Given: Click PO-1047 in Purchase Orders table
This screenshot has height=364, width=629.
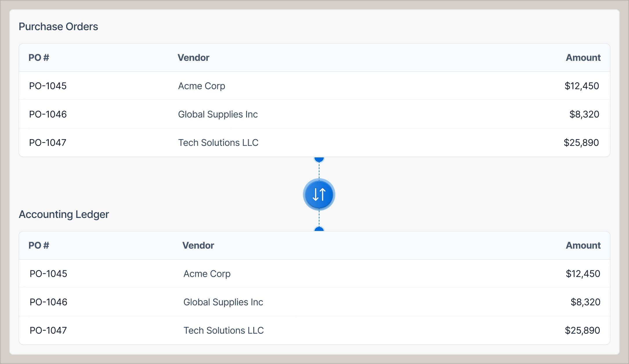Looking at the screenshot, I should click(48, 142).
